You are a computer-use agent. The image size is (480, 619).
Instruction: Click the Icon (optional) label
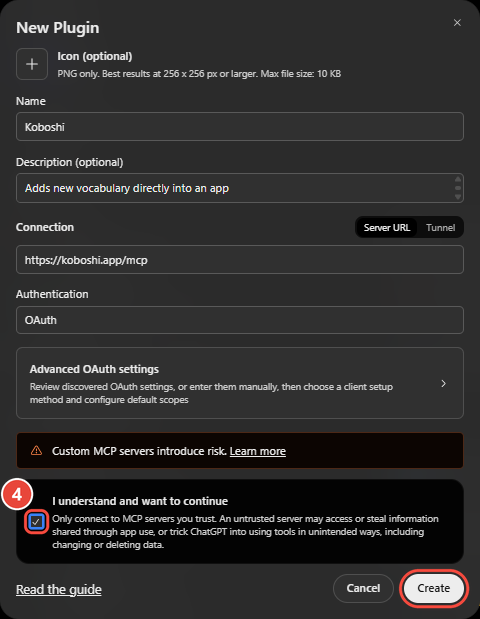coord(95,56)
